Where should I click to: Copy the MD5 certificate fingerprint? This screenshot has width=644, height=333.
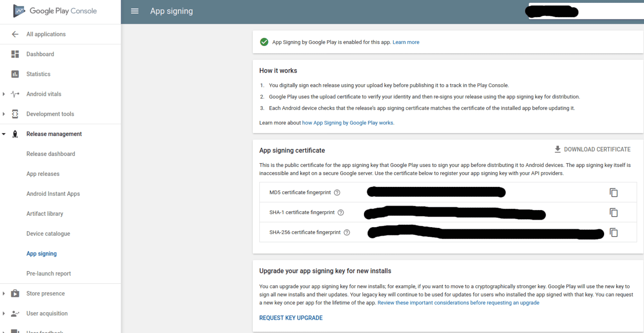click(613, 193)
